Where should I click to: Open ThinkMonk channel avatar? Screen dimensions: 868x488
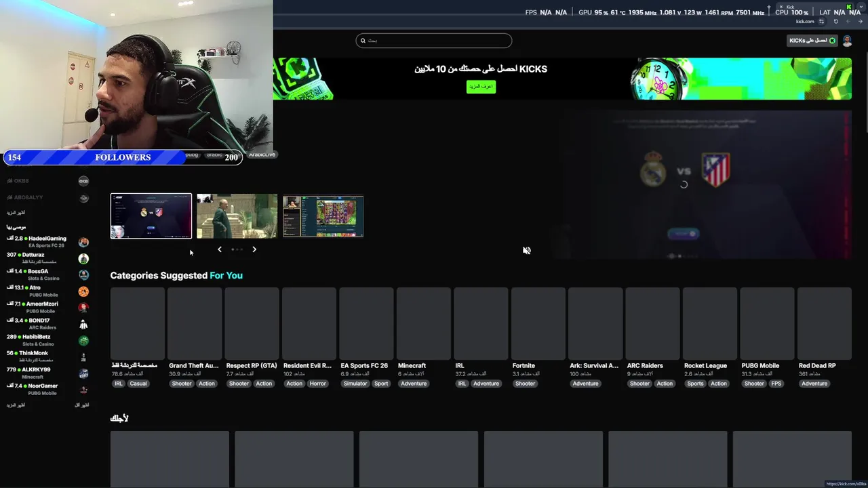[x=83, y=357]
